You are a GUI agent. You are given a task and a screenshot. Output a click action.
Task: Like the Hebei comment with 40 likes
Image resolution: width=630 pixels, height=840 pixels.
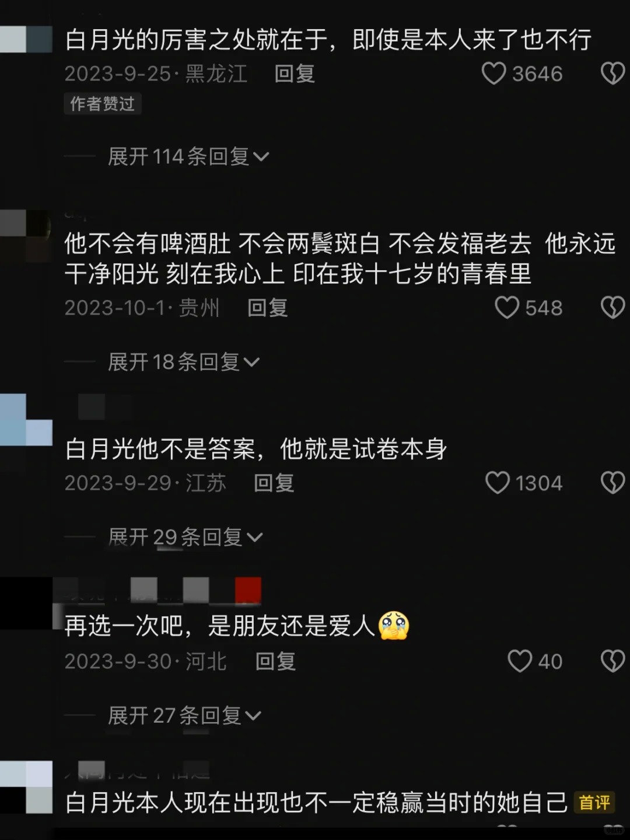(x=520, y=661)
